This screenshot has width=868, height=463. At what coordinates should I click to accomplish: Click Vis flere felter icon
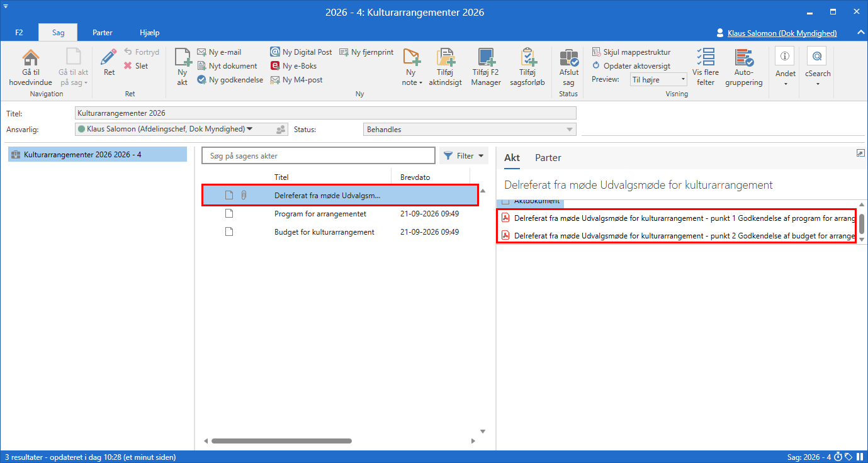click(706, 58)
